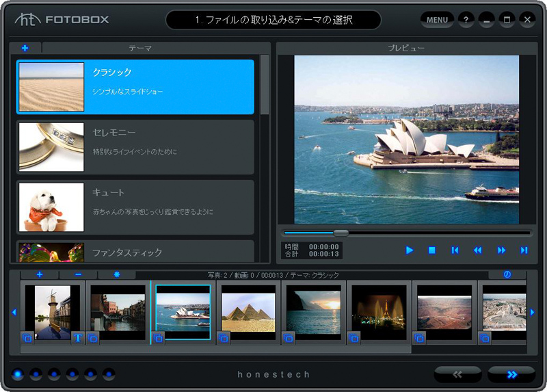This screenshot has width=547, height=392.
Task: Jump to the last slide in preview
Action: [524, 250]
